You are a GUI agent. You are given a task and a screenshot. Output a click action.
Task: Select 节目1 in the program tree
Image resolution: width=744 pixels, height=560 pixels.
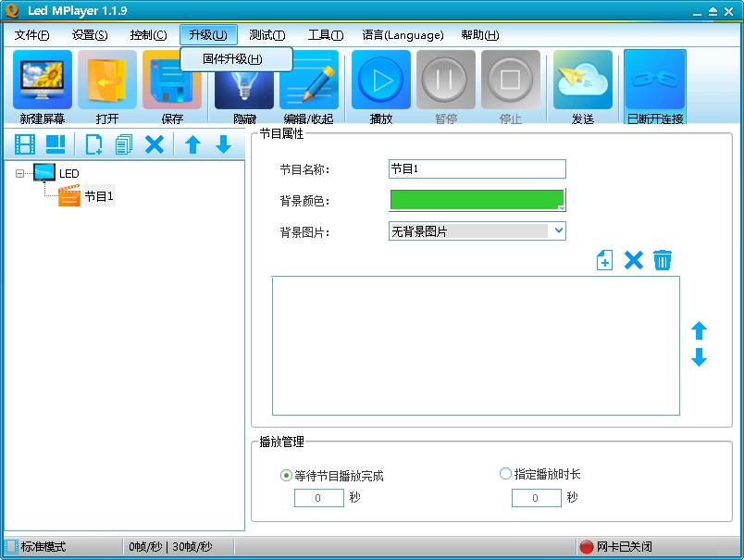99,196
